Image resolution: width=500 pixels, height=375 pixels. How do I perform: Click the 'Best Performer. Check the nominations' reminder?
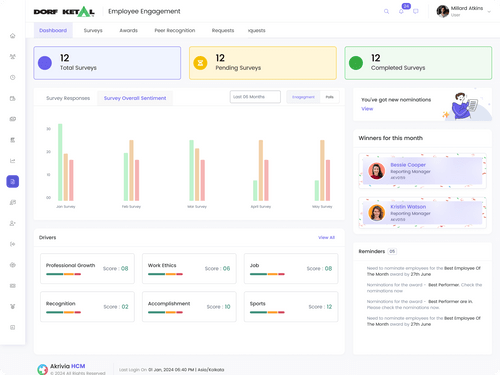click(424, 288)
